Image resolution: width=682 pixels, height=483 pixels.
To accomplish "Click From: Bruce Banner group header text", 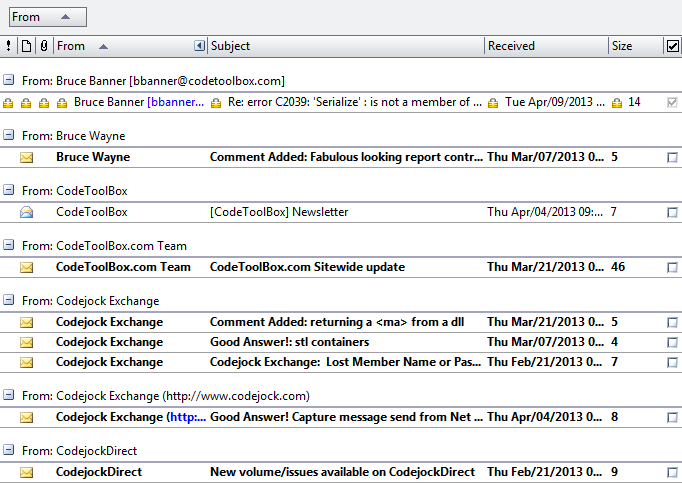I will pyautogui.click(x=153, y=81).
